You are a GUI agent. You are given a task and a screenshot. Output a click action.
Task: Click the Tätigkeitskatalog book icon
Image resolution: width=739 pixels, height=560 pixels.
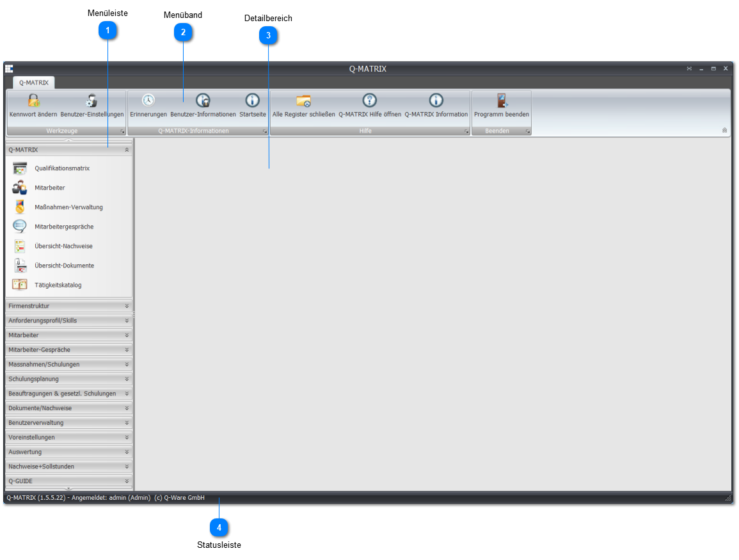coord(20,285)
